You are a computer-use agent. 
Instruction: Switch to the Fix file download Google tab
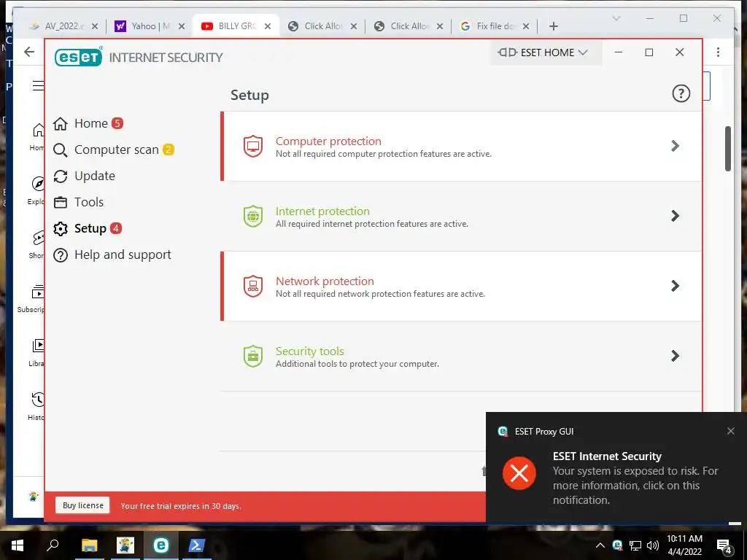[x=495, y=26]
